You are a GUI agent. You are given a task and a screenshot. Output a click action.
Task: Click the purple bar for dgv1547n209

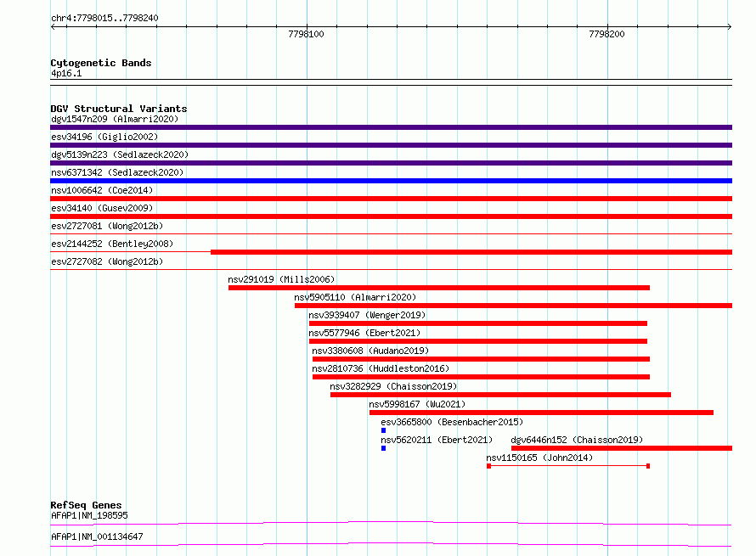point(391,127)
